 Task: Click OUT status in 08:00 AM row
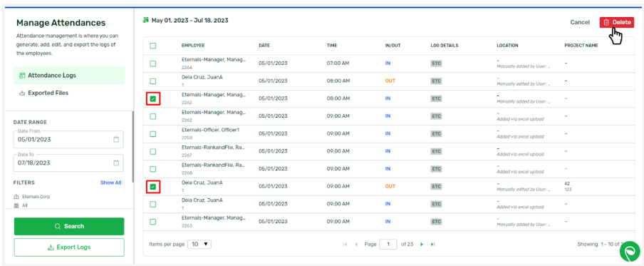click(390, 81)
